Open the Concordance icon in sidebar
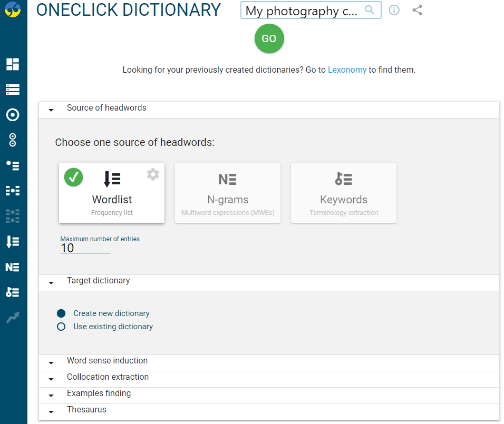The height and width of the screenshot is (424, 504). click(x=13, y=90)
